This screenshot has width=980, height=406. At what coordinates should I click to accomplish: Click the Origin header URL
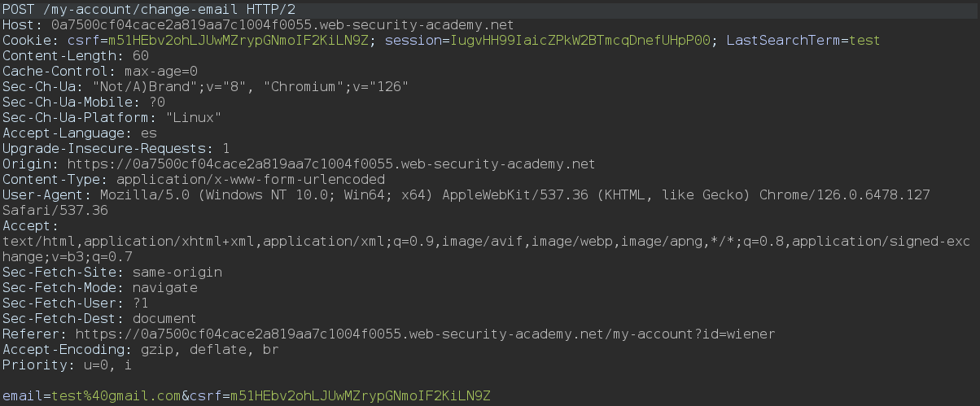(x=332, y=164)
